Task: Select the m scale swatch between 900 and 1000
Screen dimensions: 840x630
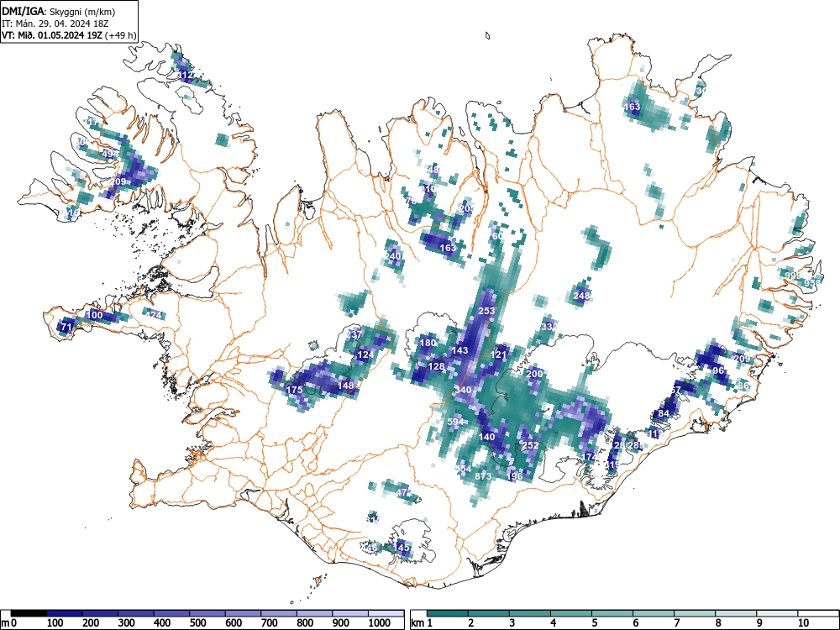Action: [x=350, y=613]
